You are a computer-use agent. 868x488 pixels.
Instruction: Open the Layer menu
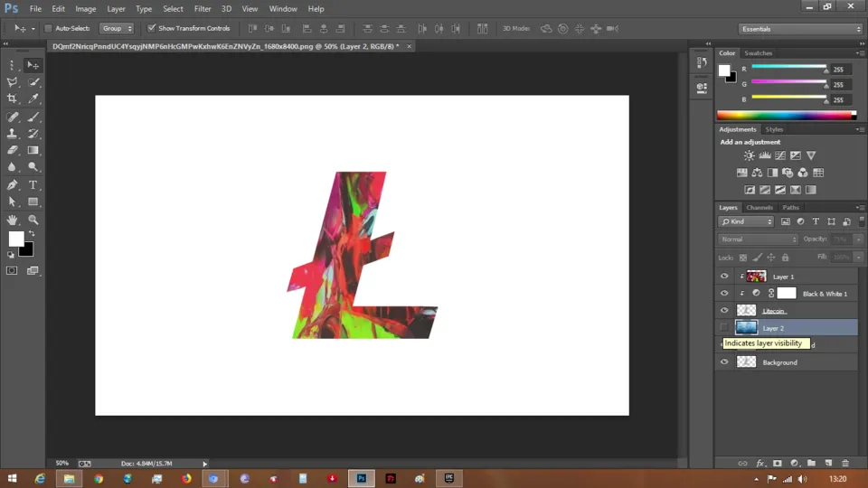(x=116, y=9)
